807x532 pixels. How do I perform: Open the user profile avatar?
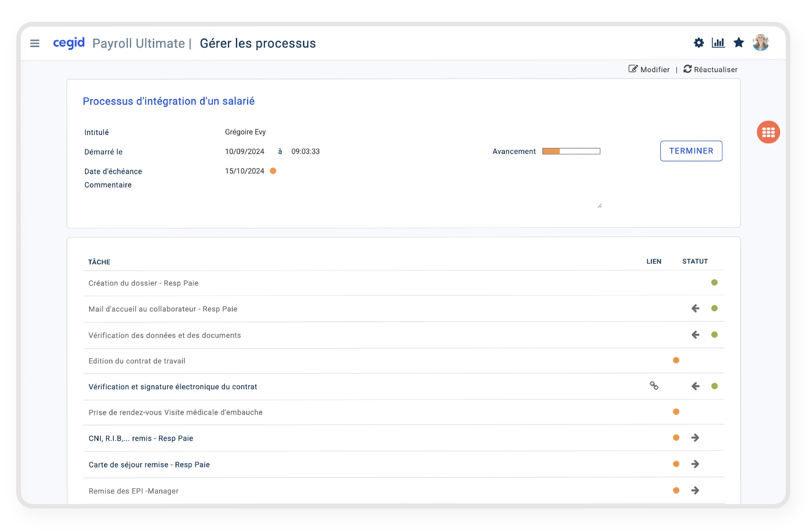pyautogui.click(x=760, y=43)
